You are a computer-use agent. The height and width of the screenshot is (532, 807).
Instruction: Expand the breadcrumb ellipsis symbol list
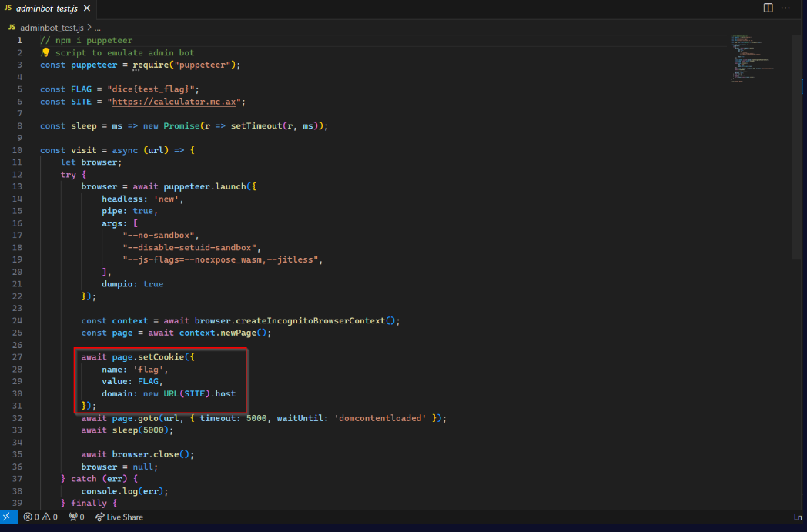[98, 27]
